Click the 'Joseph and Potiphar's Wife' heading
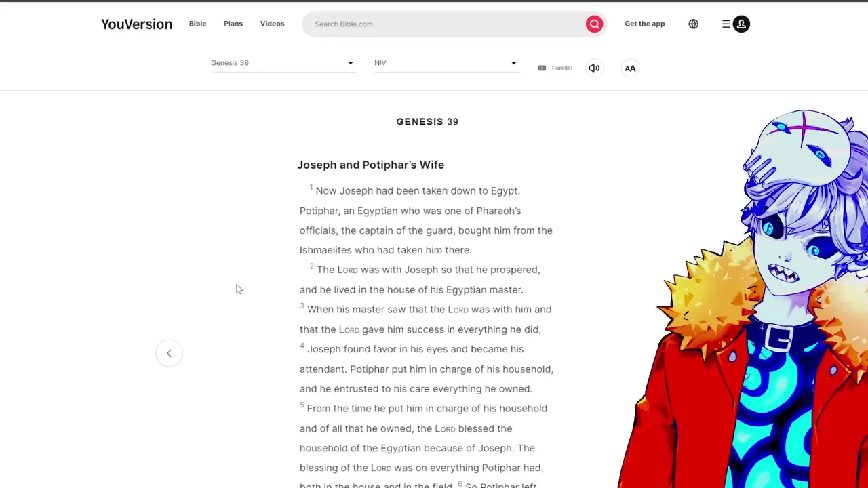Screen dimensions: 868x488 coord(370,165)
